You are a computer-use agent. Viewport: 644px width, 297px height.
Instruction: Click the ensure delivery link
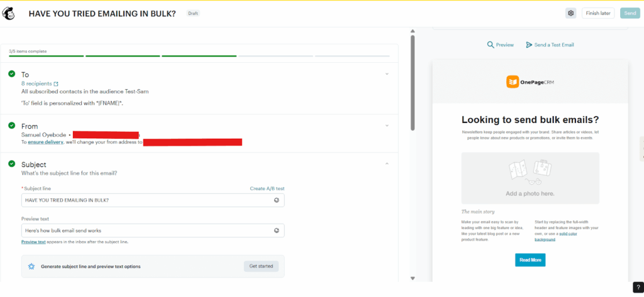click(45, 142)
